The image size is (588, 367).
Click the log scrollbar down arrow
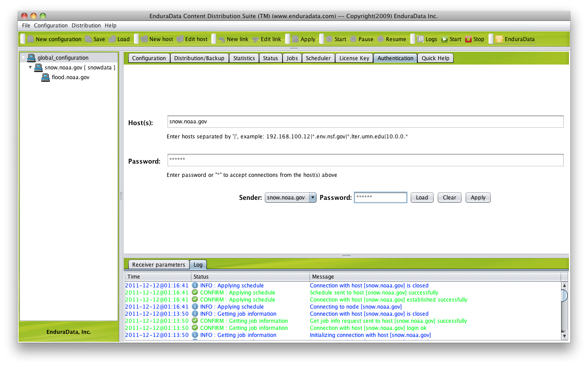(564, 336)
